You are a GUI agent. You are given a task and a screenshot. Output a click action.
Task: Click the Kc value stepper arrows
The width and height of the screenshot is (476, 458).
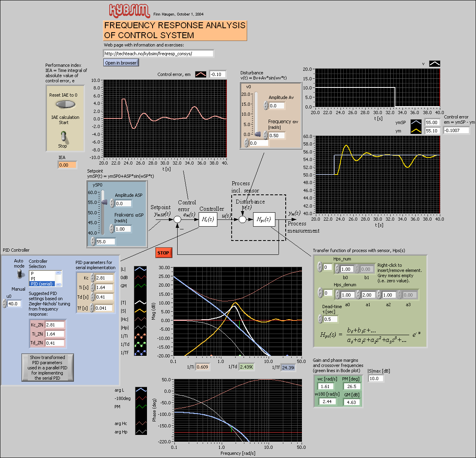pyautogui.click(x=93, y=278)
